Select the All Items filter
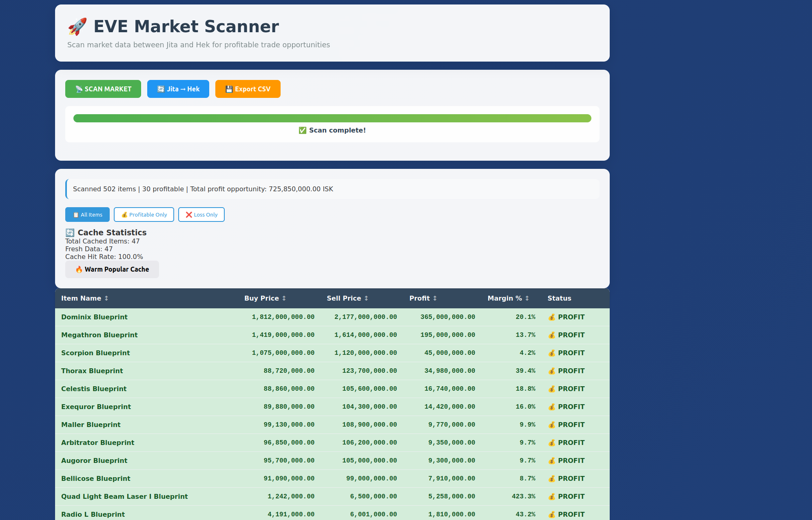The image size is (812, 520). click(x=87, y=215)
